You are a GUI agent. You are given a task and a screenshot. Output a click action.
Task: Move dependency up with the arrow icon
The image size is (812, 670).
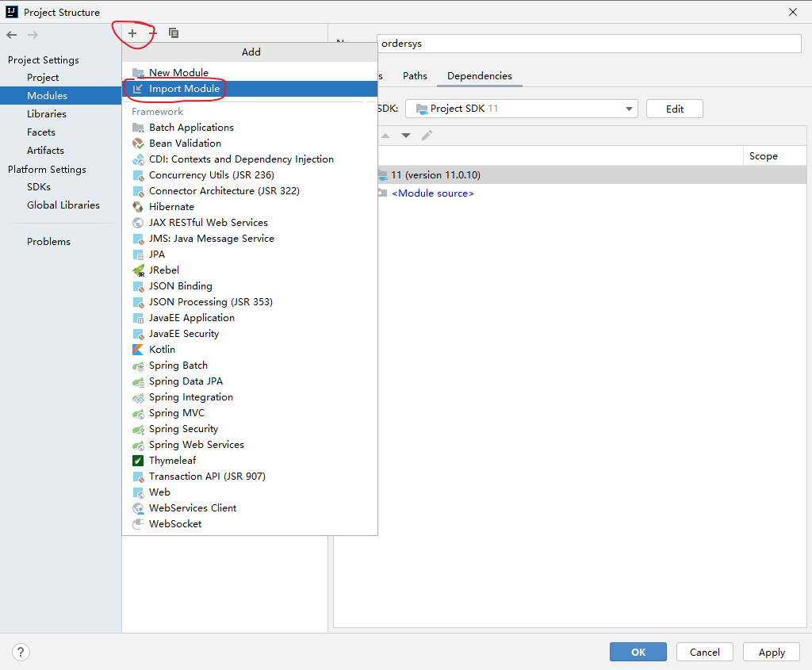(x=385, y=136)
